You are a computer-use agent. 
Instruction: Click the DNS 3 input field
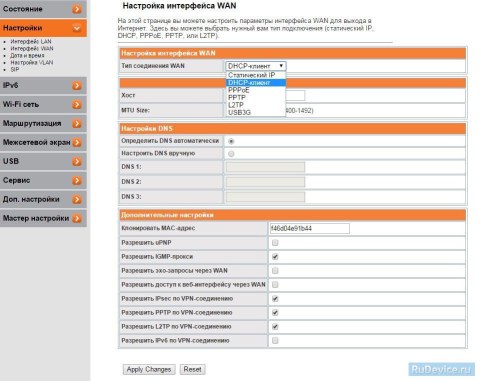point(265,197)
